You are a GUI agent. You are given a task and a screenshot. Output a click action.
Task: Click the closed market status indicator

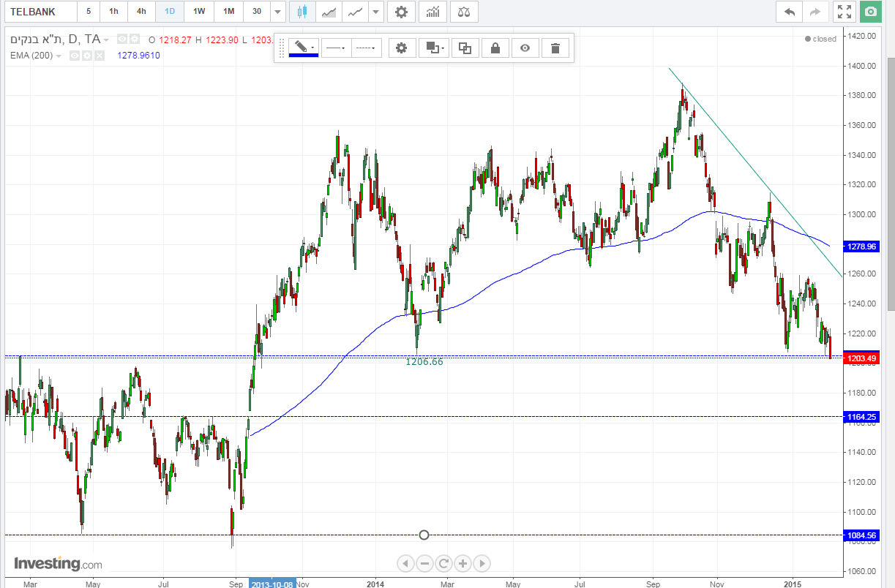pos(820,39)
